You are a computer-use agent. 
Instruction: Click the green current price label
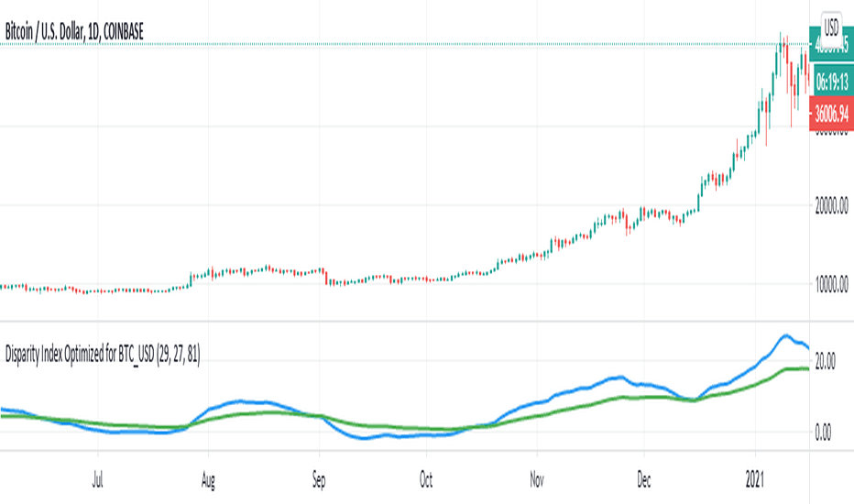pos(832,45)
